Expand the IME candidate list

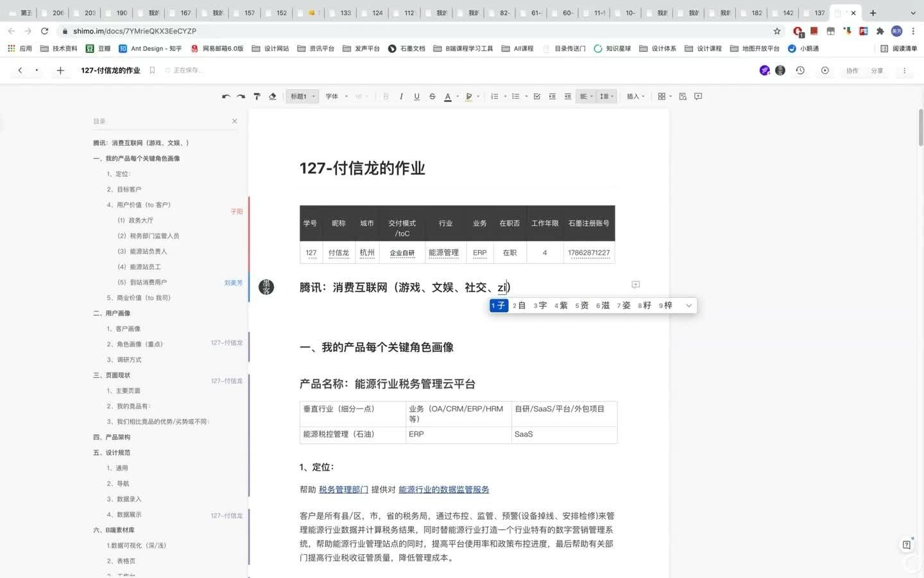(689, 306)
